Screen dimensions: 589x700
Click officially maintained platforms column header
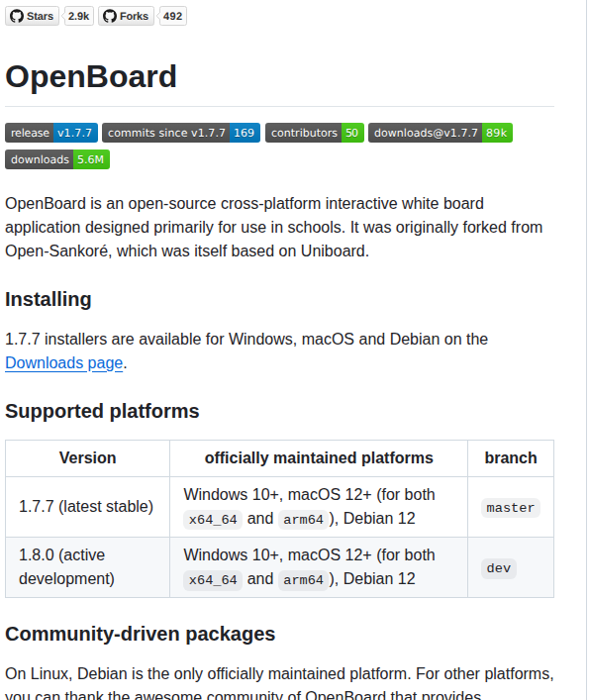pyautogui.click(x=319, y=458)
